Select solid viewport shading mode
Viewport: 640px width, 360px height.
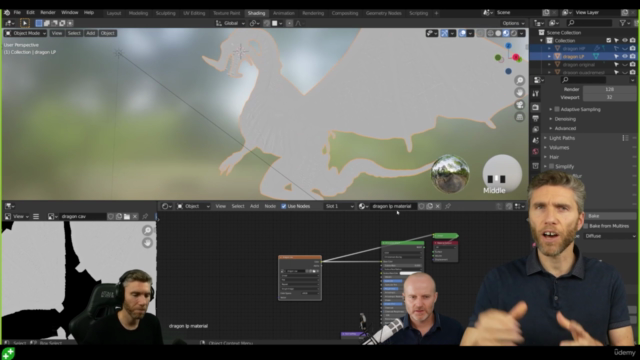pos(498,33)
